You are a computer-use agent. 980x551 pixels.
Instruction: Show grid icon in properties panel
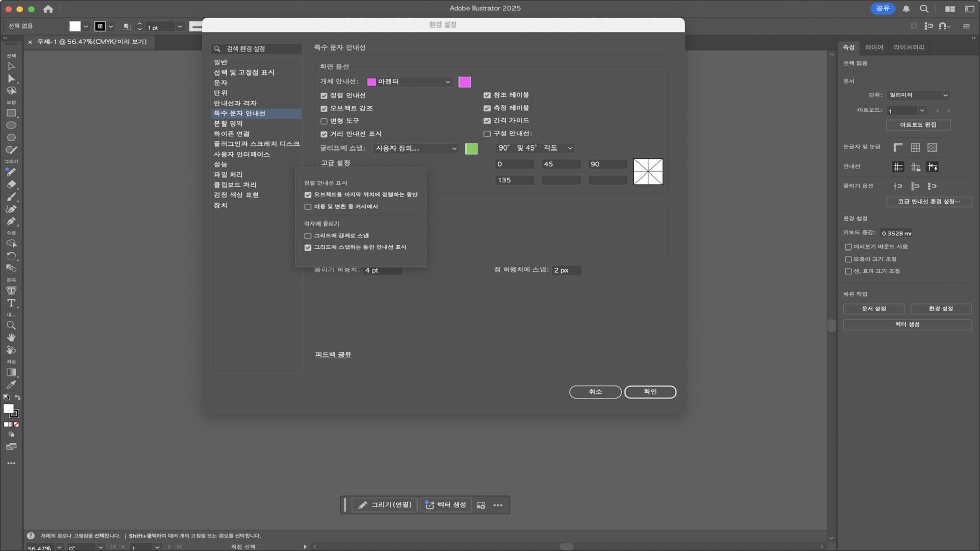click(x=915, y=147)
